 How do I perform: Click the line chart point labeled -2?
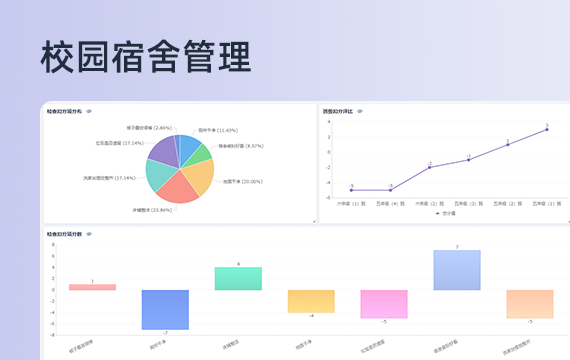coord(430,168)
